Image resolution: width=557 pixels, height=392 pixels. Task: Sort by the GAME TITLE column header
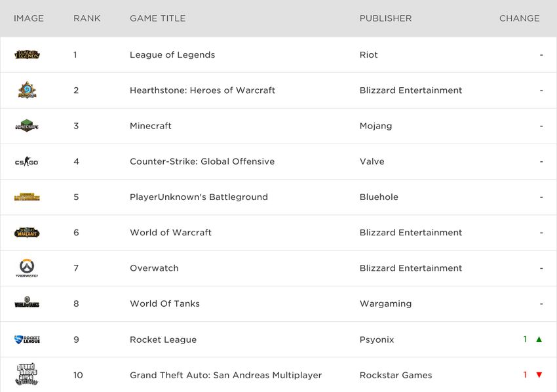coord(158,18)
